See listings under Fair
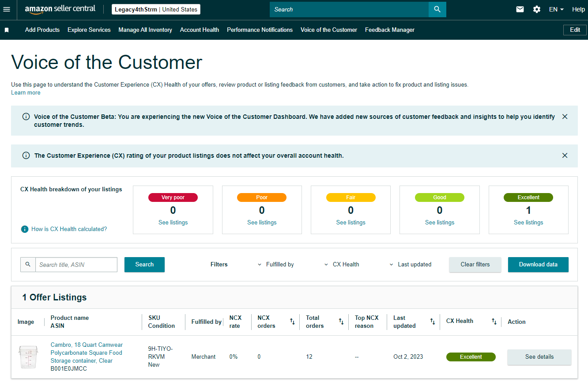This screenshot has height=387, width=588. click(x=351, y=223)
